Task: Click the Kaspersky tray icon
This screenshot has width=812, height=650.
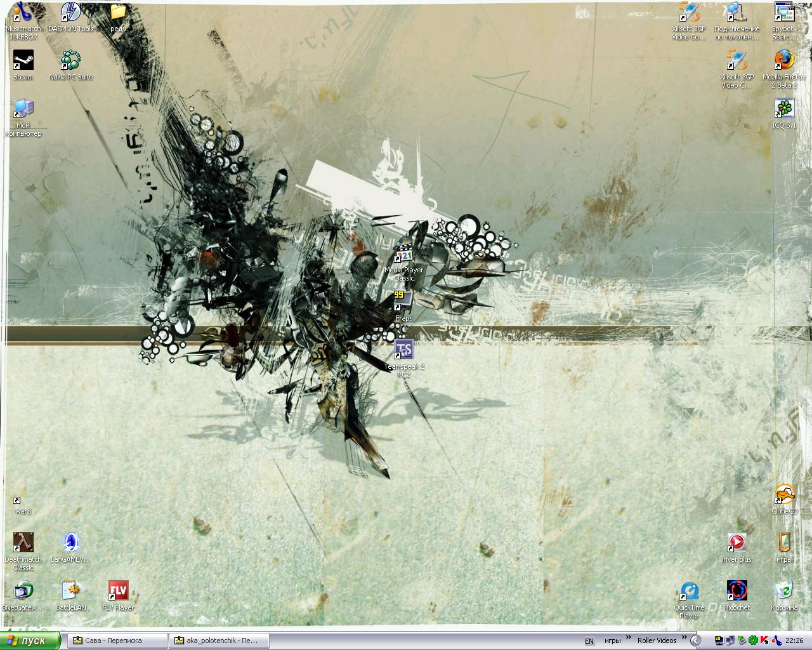Action: click(765, 640)
